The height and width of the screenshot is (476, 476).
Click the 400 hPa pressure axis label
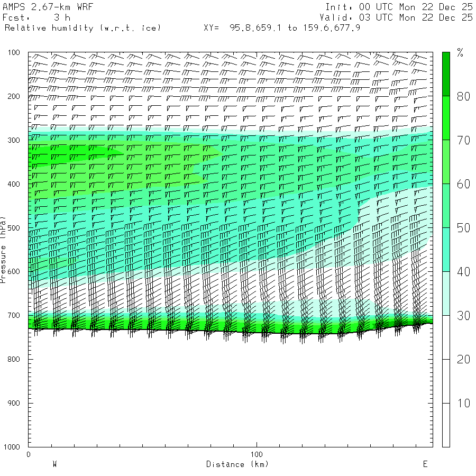pyautogui.click(x=14, y=184)
